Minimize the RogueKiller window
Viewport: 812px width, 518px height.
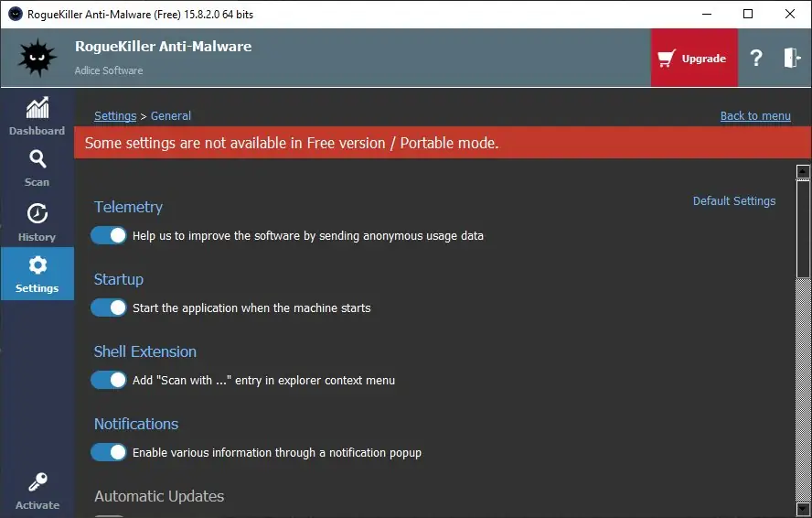tap(707, 14)
